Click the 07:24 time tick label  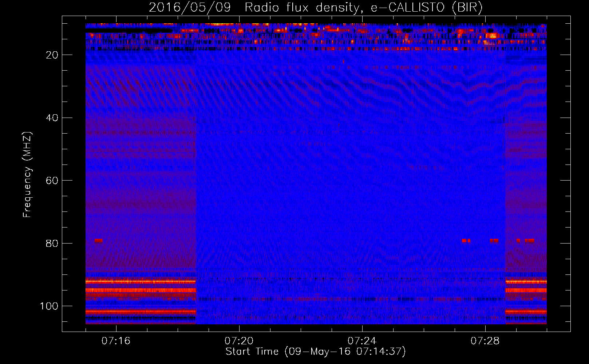tap(362, 341)
